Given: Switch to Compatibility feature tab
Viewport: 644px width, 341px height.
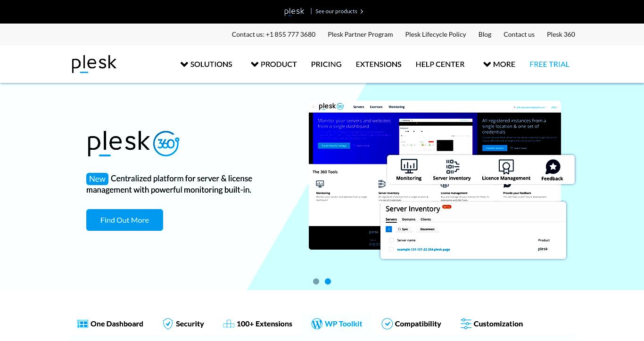Looking at the screenshot, I should [x=411, y=324].
